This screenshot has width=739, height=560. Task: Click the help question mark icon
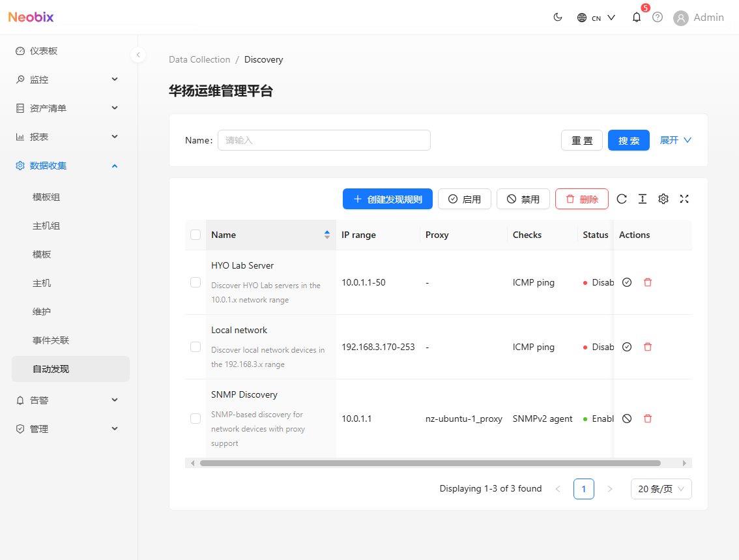[x=658, y=18]
